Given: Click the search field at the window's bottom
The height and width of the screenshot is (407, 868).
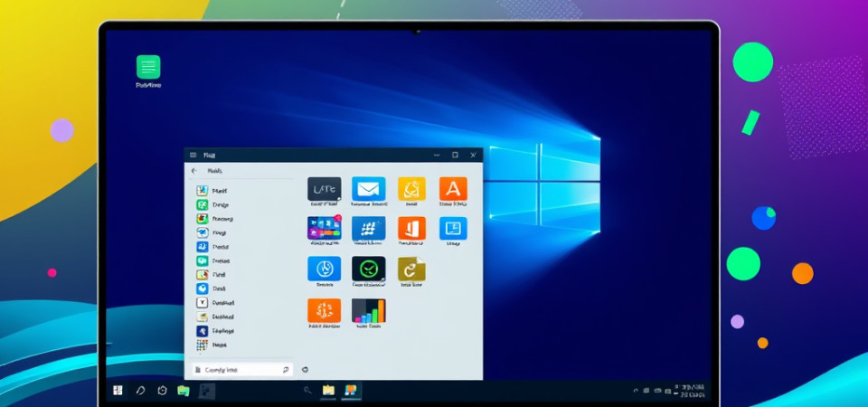Looking at the screenshot, I should [242, 370].
